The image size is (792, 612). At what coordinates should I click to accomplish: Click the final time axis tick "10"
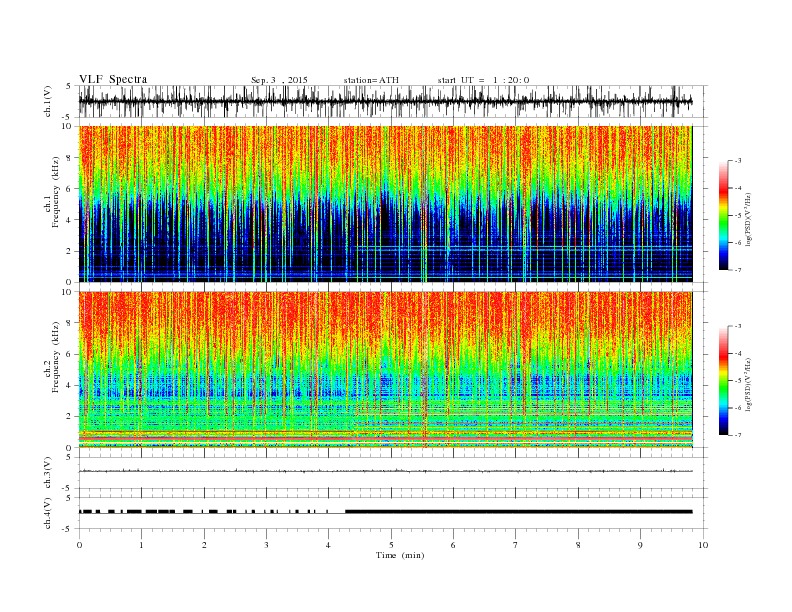point(703,545)
